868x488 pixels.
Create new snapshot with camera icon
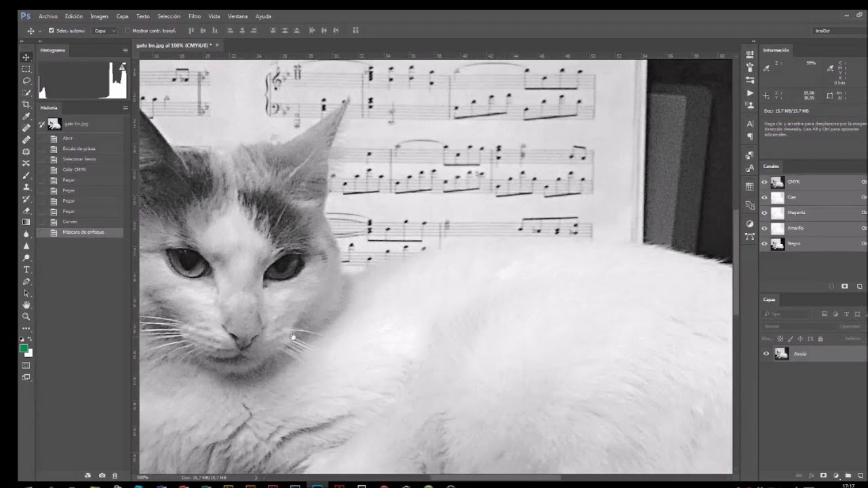(x=102, y=476)
